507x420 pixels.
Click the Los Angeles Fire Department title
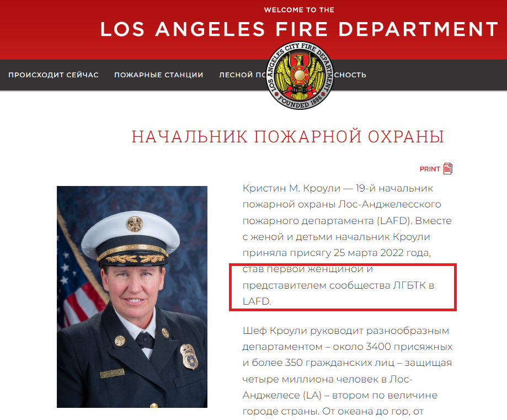300,29
